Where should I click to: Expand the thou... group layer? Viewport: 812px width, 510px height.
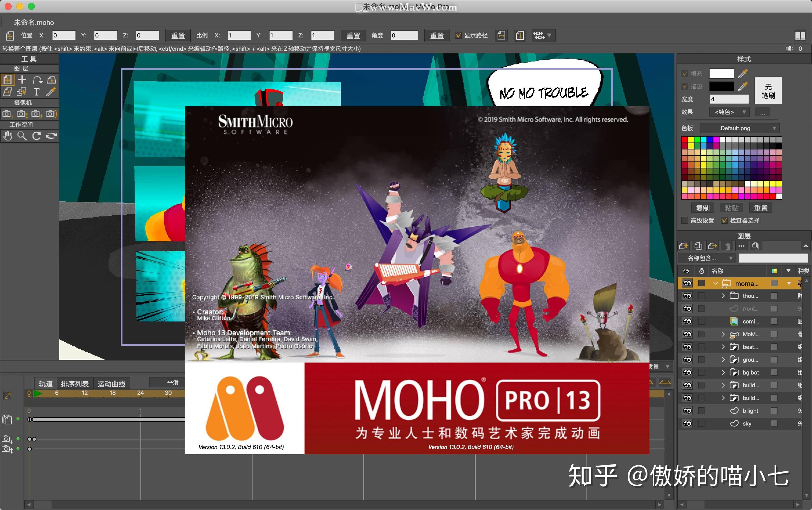pos(723,296)
